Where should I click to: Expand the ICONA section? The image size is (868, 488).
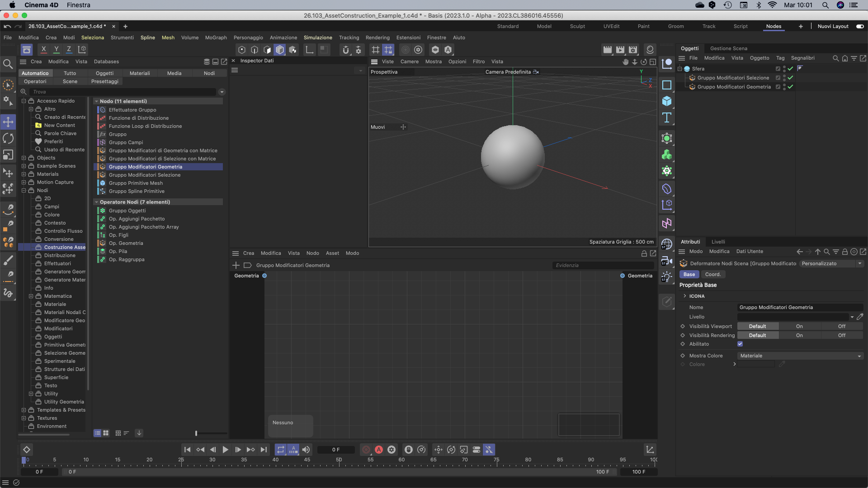[x=685, y=296]
